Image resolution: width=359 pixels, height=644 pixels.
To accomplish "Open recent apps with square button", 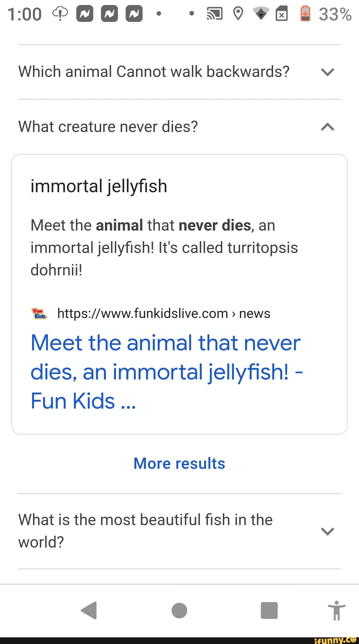I will coord(269,610).
